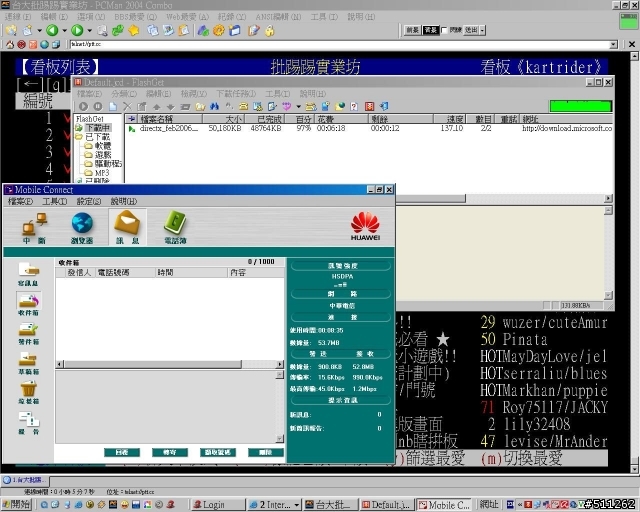Open Mobile Connect 工具(T) menu
The width and height of the screenshot is (640, 512).
pyautogui.click(x=55, y=201)
